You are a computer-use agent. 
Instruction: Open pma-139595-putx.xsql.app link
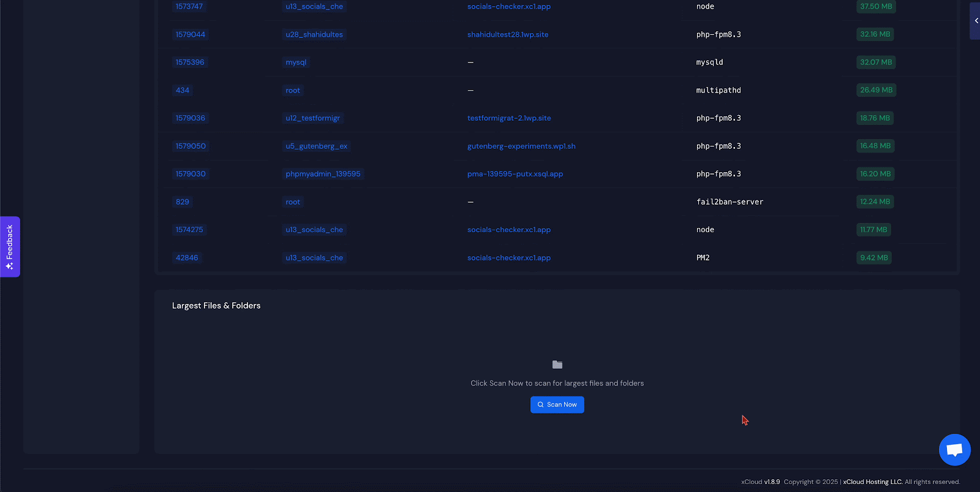[514, 174]
